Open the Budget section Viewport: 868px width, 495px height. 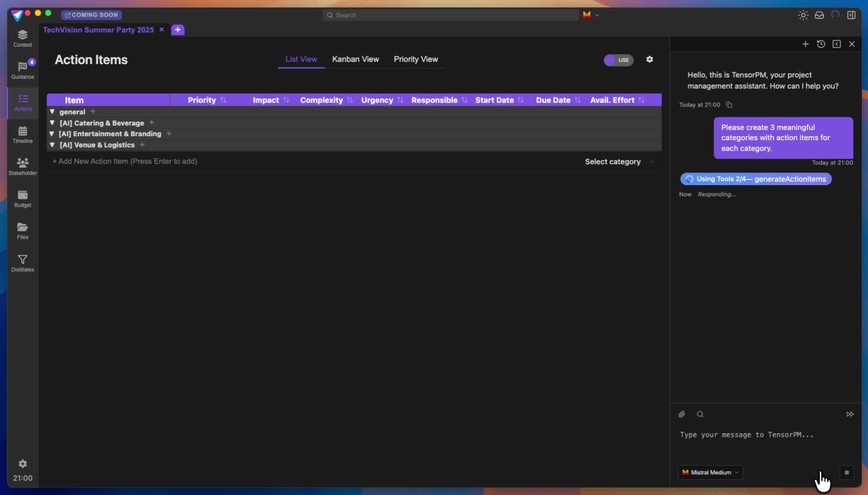click(x=22, y=198)
